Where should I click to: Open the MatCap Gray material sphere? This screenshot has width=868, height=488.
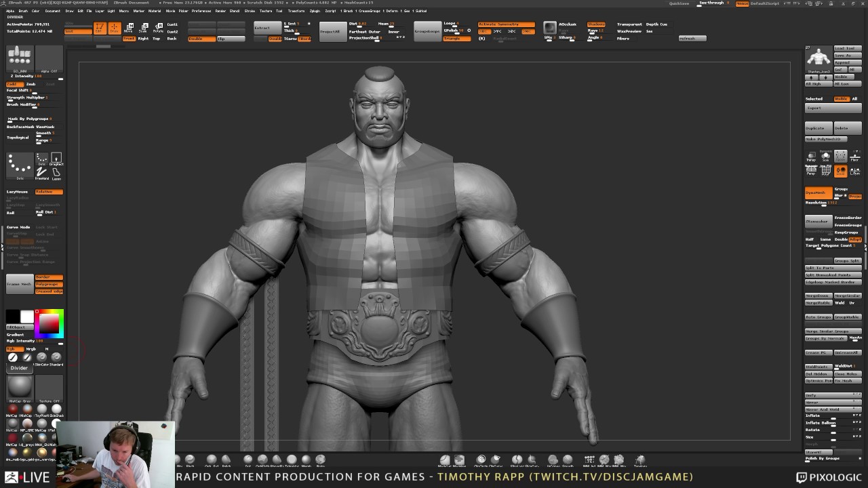20,388
